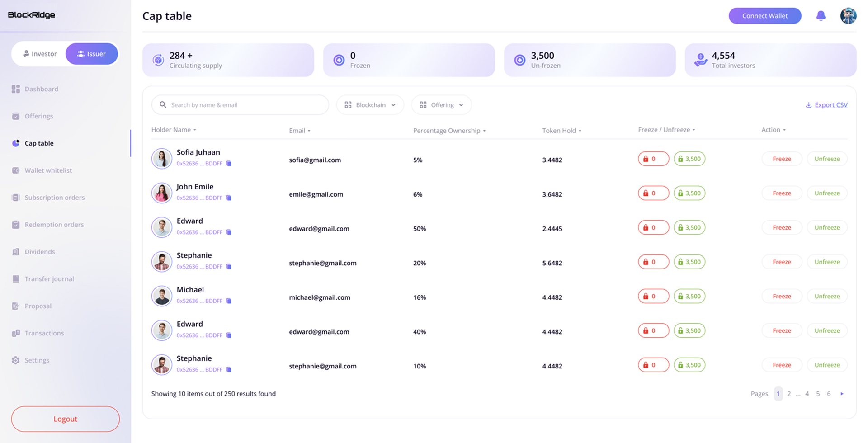Open Wallet whitelist in sidebar
This screenshot has width=868, height=443.
tap(48, 170)
